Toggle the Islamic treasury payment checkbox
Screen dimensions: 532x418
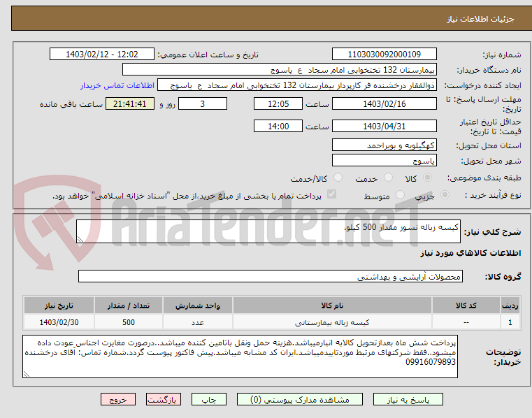[331, 194]
